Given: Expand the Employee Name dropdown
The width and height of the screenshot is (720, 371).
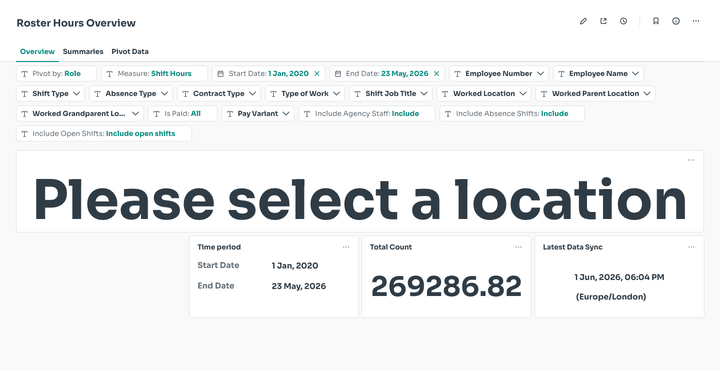Looking at the screenshot, I should 598,73.
